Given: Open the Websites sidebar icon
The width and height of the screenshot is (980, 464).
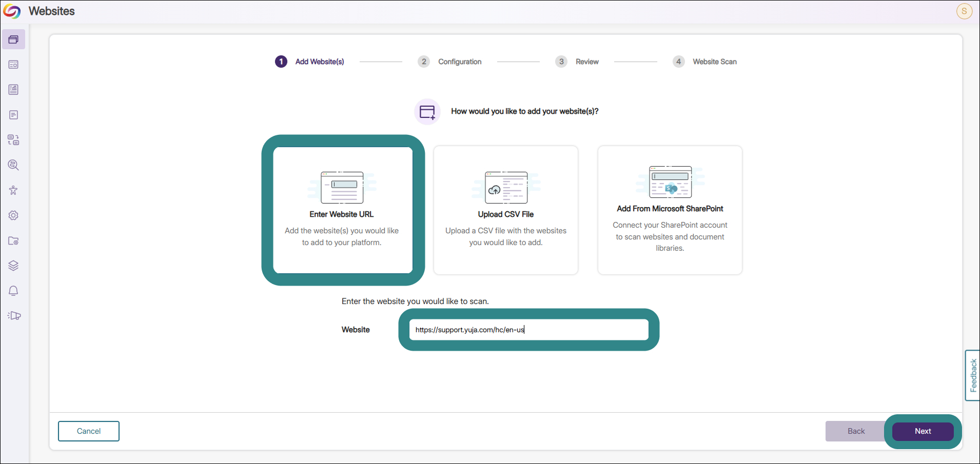Looking at the screenshot, I should [x=13, y=39].
